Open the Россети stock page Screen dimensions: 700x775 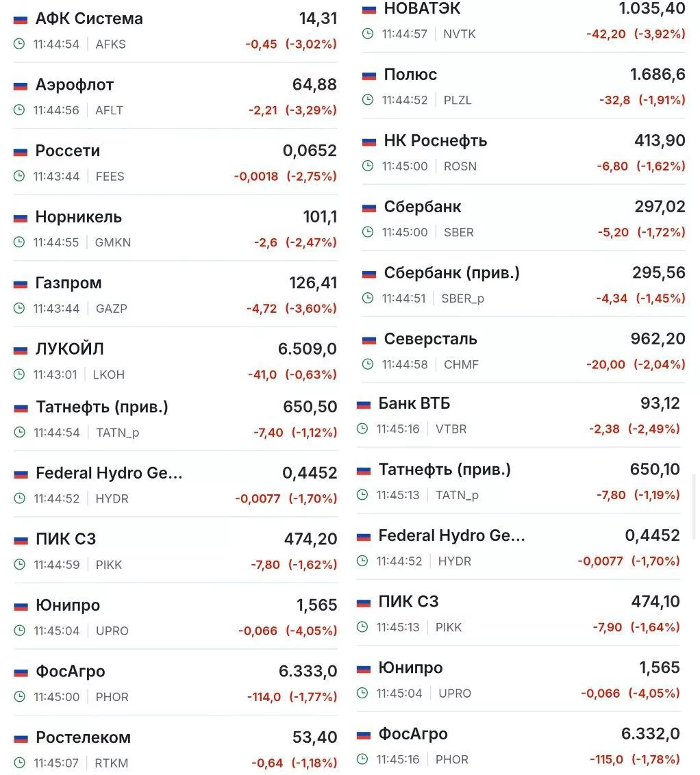(68, 151)
